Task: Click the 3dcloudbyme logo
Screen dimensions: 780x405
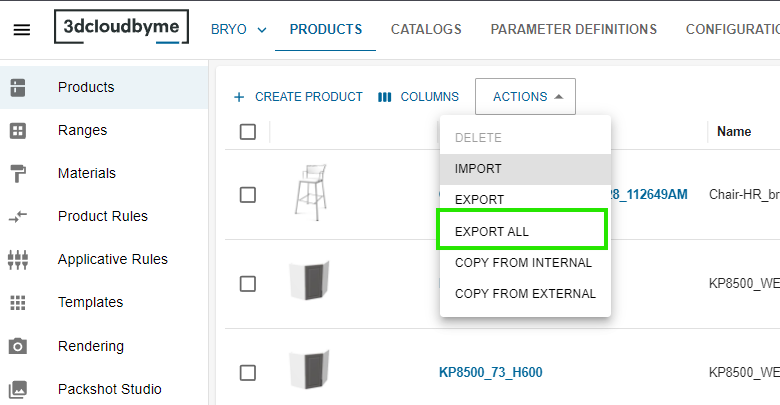Action: tap(121, 27)
